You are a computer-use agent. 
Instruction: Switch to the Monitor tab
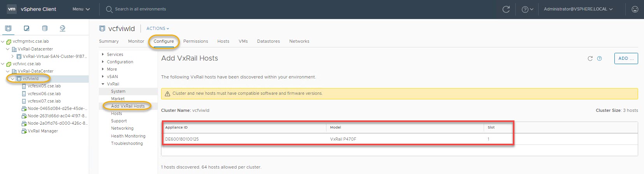(x=136, y=41)
